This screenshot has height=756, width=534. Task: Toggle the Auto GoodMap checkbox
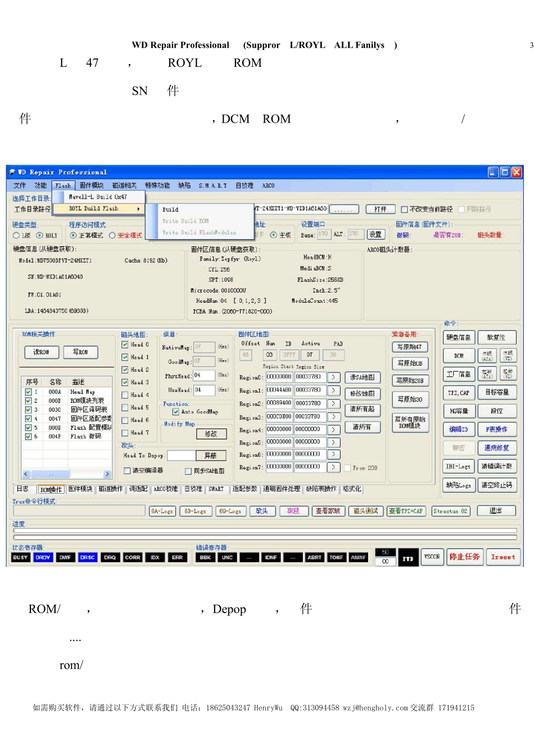[176, 412]
